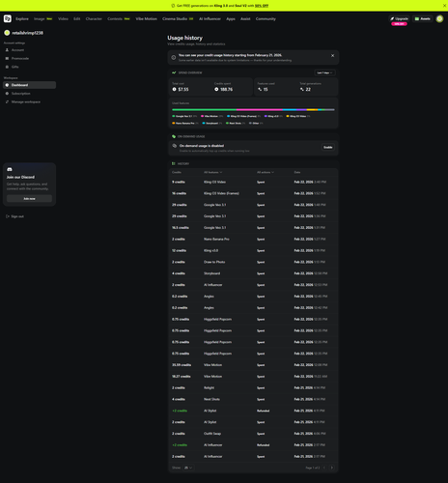The image size is (448, 483).
Task: Click the Total cost dollar icon
Action: [174, 89]
